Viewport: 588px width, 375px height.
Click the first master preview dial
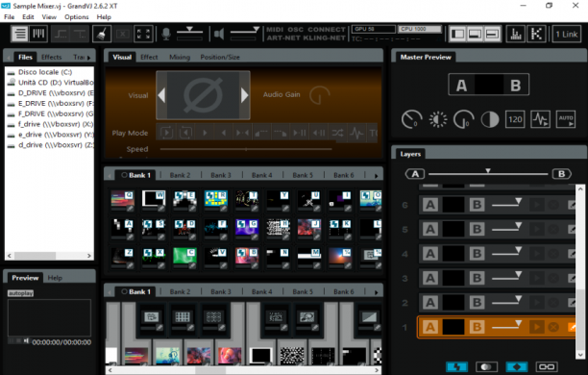[411, 119]
